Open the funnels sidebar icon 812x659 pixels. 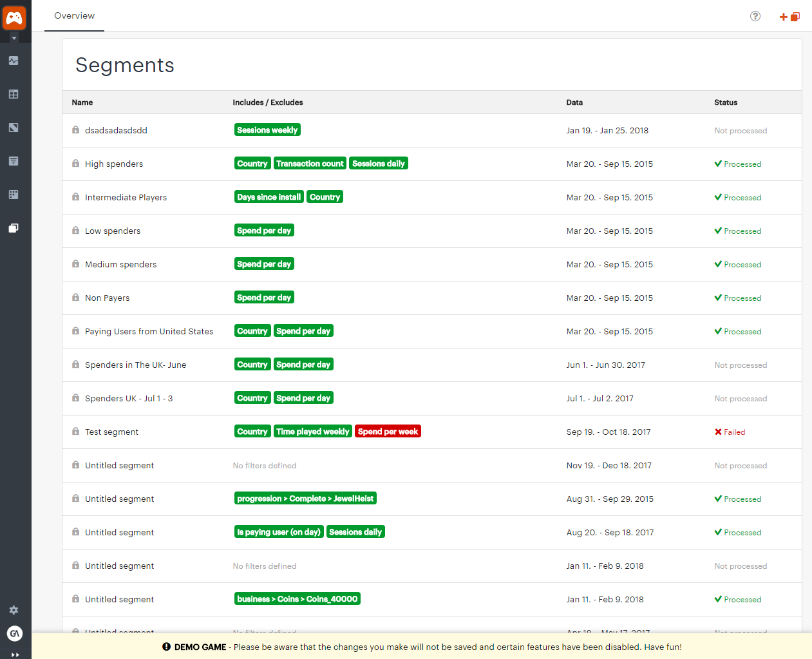[14, 161]
